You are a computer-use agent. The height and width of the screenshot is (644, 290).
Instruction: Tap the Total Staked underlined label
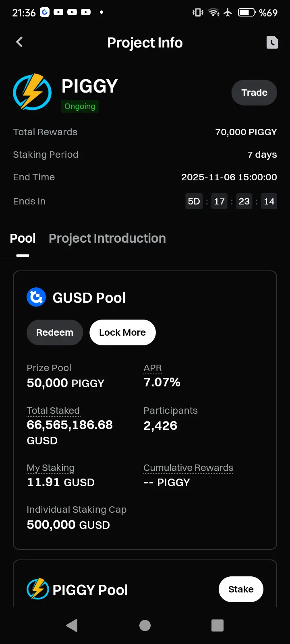(53, 411)
